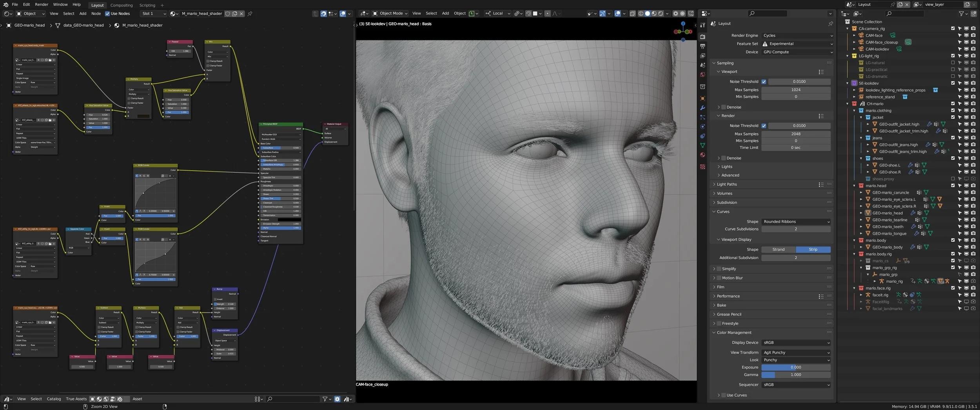Open the Texture properties checker icon
The width and height of the screenshot is (980, 410).
pyautogui.click(x=702, y=167)
